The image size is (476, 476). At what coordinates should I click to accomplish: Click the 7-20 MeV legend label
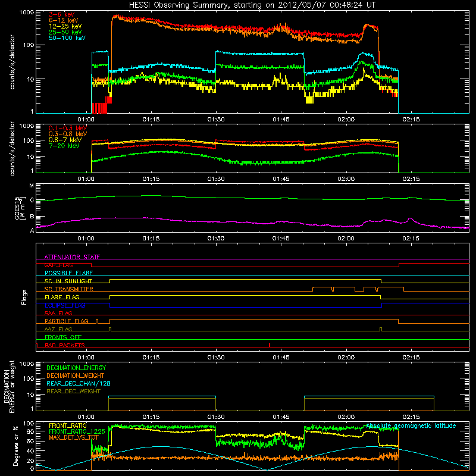64,146
